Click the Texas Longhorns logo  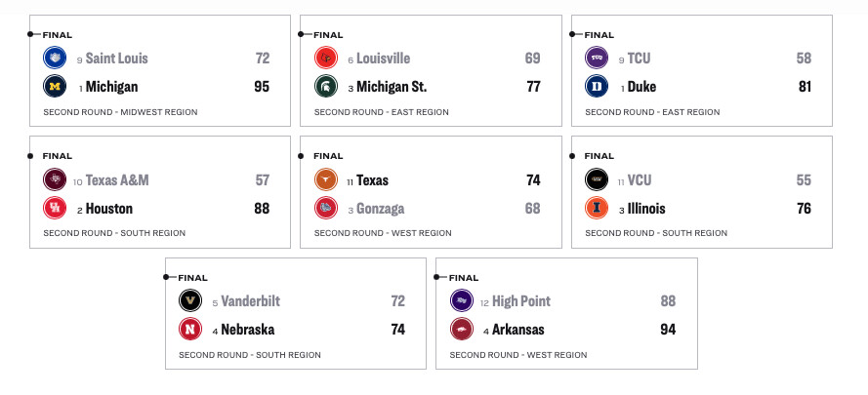[325, 180]
